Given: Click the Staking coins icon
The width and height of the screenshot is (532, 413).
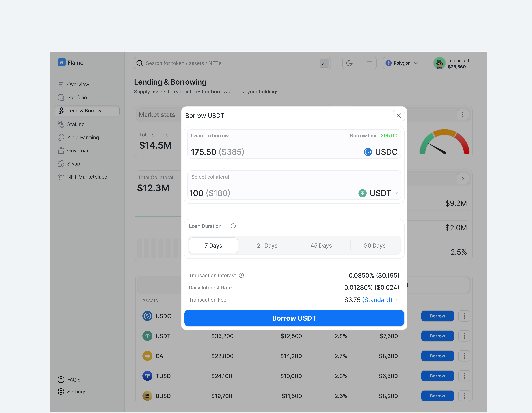Looking at the screenshot, I should (x=61, y=124).
